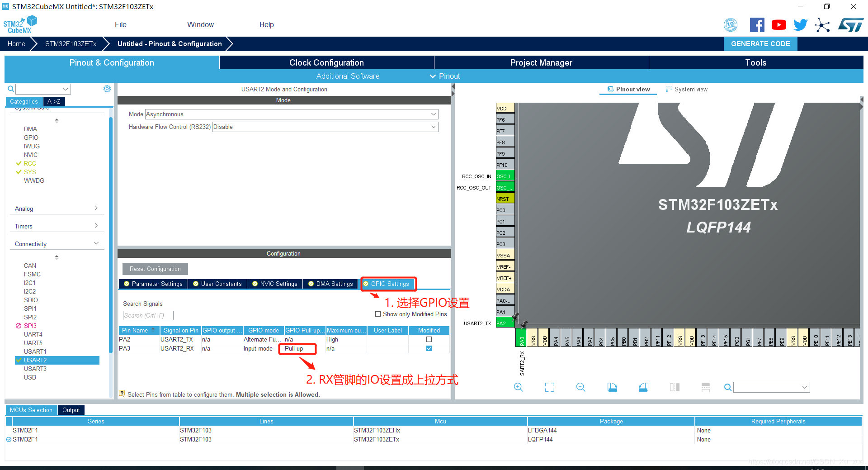Open the Output tab at bottom
Image resolution: width=868 pixels, height=470 pixels.
pos(71,410)
